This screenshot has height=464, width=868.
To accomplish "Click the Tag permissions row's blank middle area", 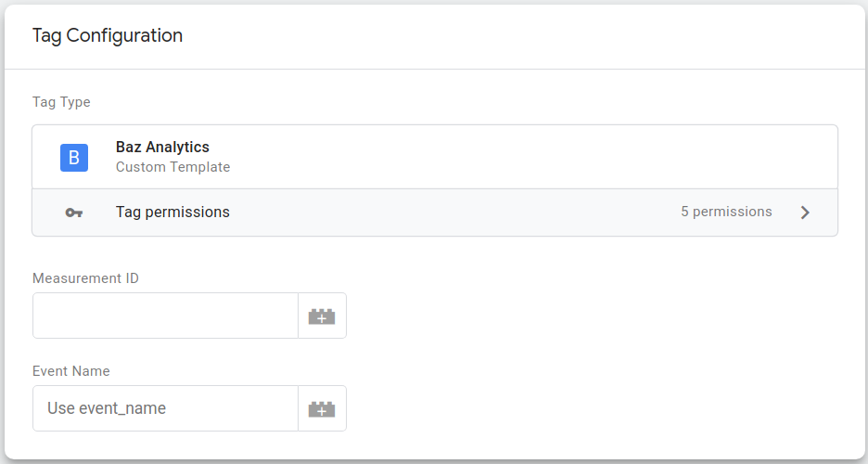I will (x=454, y=213).
